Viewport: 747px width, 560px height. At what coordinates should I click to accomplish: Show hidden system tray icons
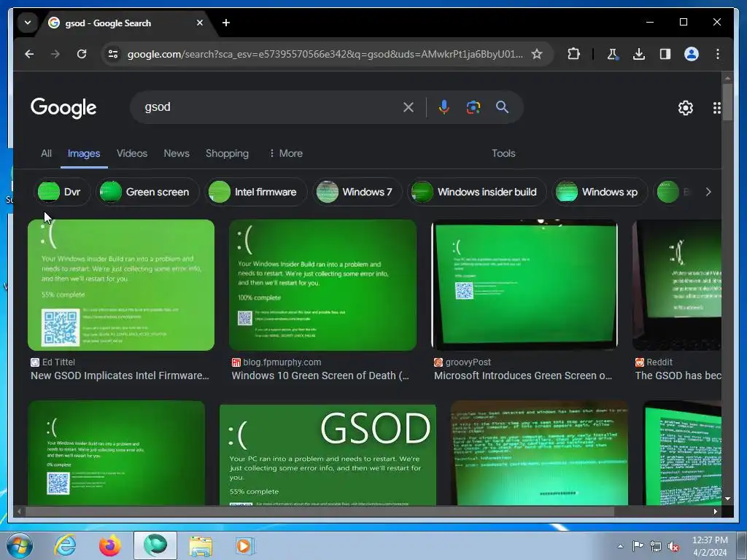pos(620,546)
